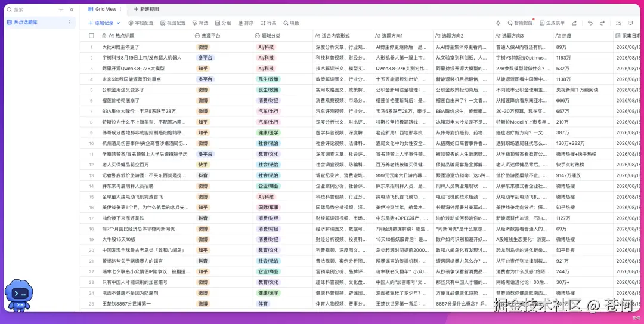Image resolution: width=644 pixels, height=324 pixels.
Task: Select the 130万+282万 heat cell
Action: (583, 143)
